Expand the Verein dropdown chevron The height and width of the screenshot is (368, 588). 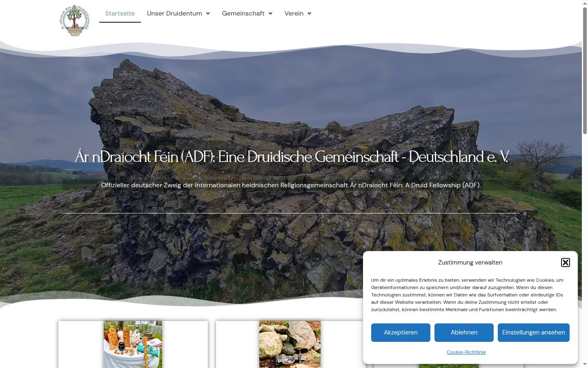(309, 13)
